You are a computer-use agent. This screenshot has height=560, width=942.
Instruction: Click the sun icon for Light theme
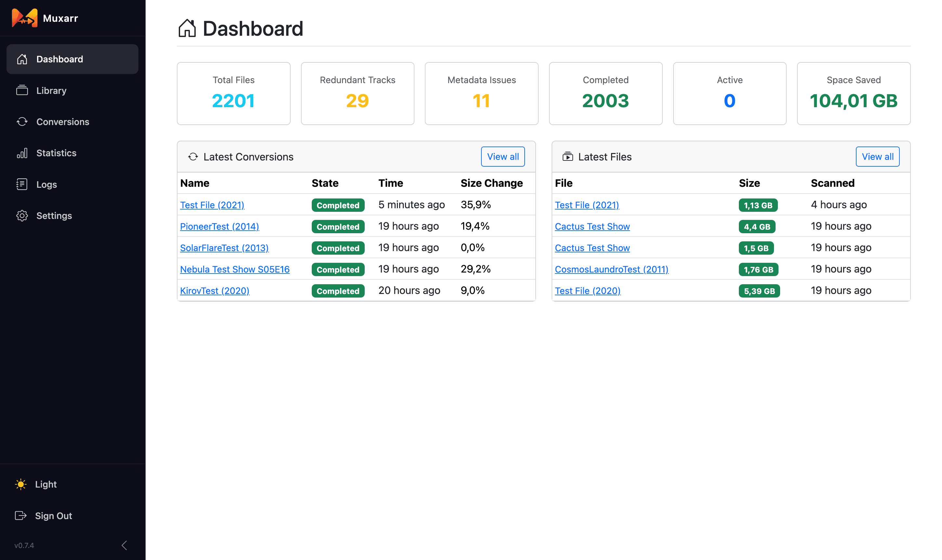coord(21,484)
